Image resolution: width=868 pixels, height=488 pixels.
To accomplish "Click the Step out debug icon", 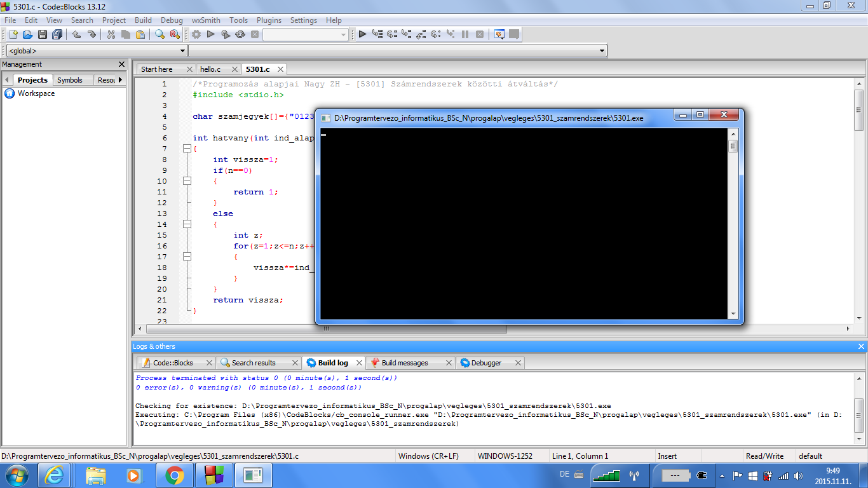I will pyautogui.click(x=421, y=34).
